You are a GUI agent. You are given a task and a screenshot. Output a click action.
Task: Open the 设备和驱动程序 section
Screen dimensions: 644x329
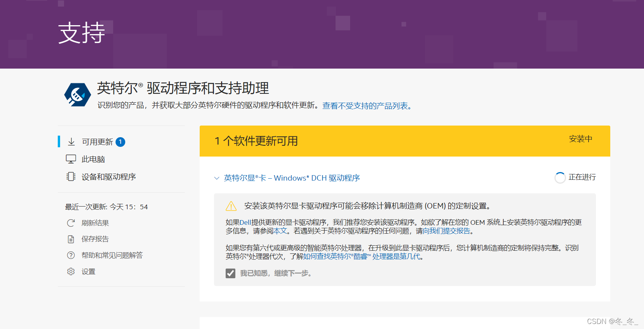(x=109, y=177)
